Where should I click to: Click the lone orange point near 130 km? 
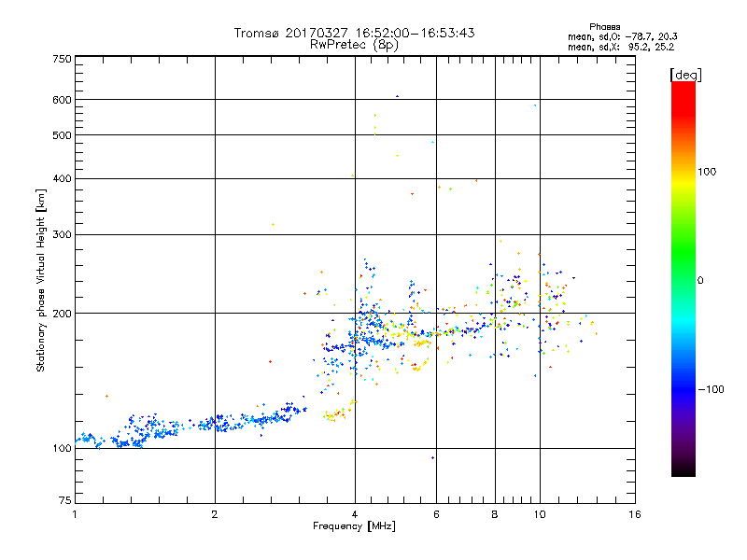coord(106,396)
